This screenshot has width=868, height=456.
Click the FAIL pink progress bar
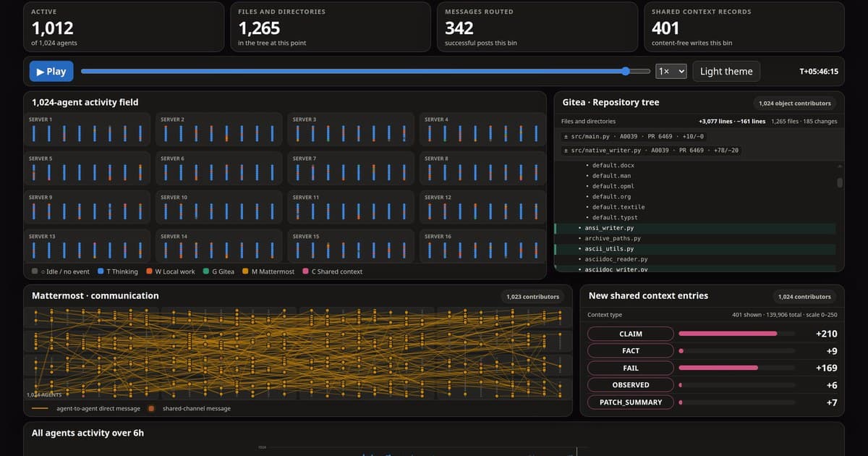(718, 368)
